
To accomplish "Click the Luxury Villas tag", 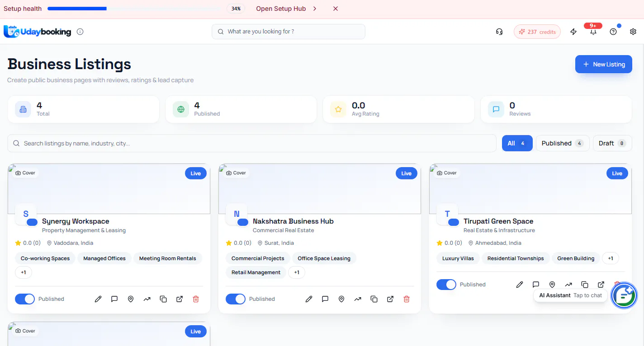I will pyautogui.click(x=458, y=258).
